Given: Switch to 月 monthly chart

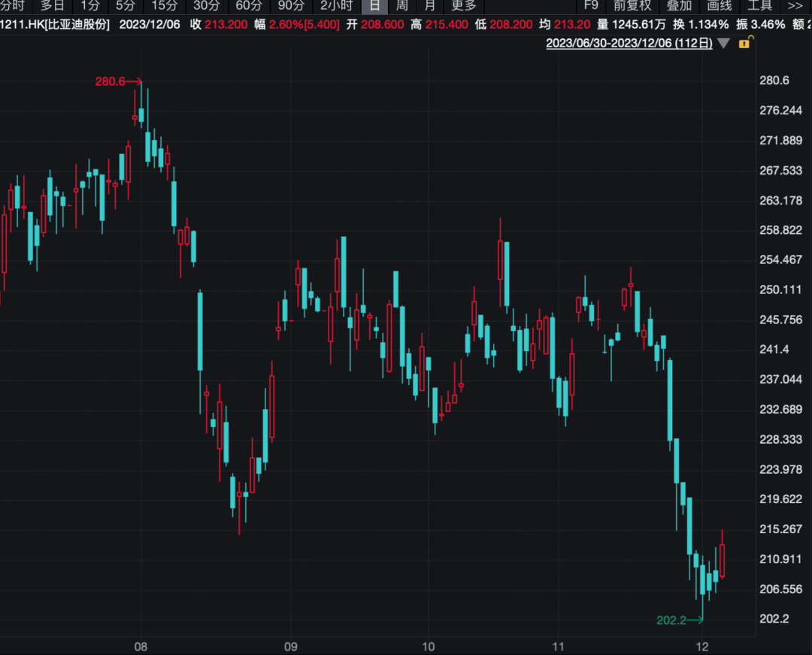Looking at the screenshot, I should (x=429, y=6).
